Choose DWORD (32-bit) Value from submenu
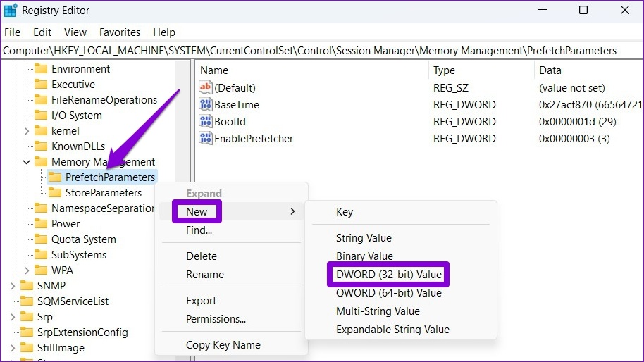This screenshot has width=644, height=362. click(388, 274)
